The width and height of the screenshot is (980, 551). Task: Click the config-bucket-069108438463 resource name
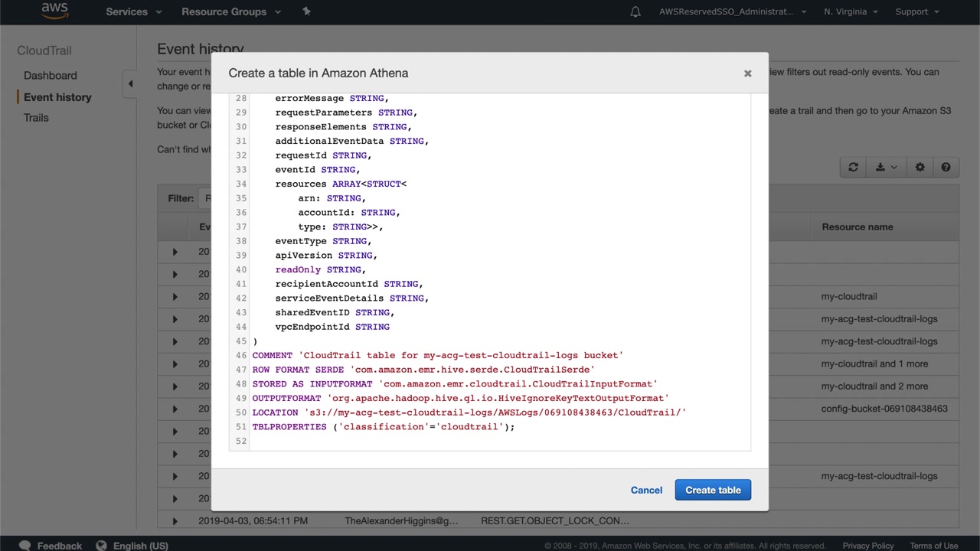pyautogui.click(x=884, y=409)
